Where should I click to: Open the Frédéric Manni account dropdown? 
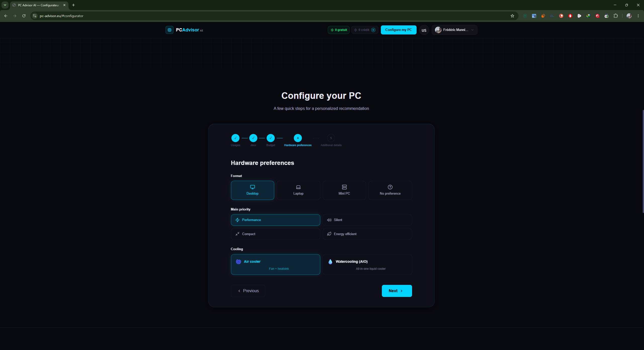point(454,30)
